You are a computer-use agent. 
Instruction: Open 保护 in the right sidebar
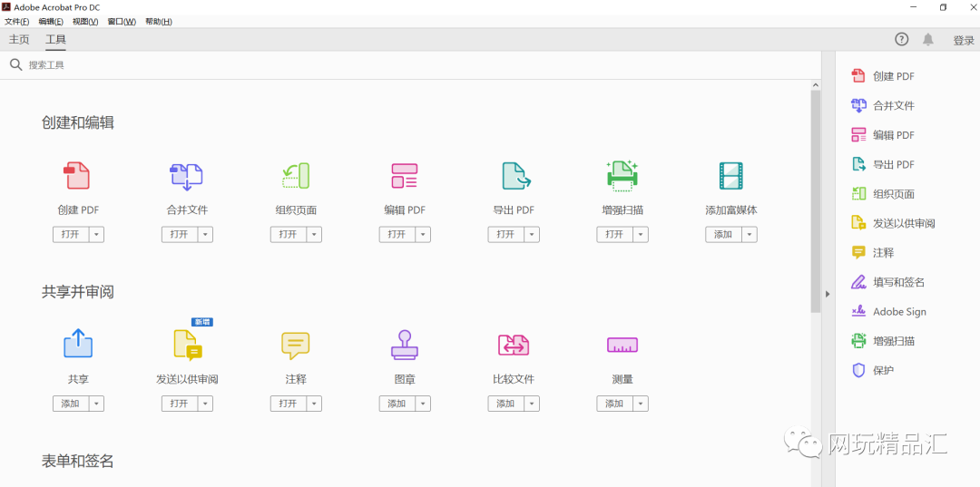point(873,371)
